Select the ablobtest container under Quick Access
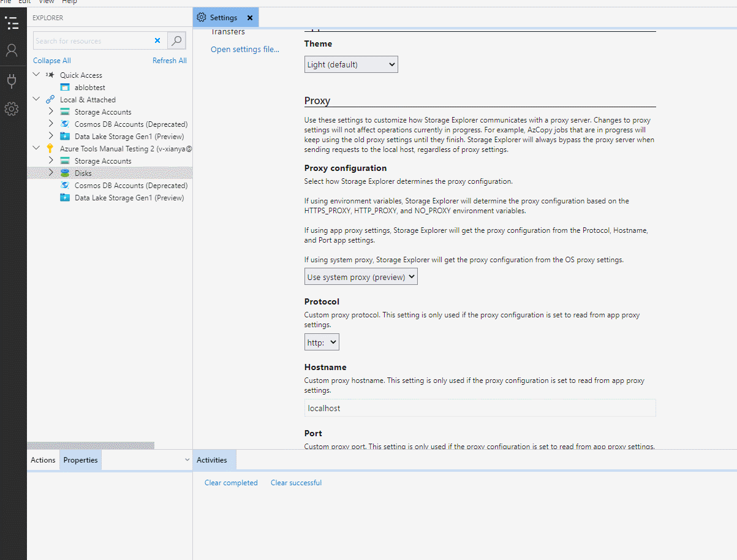Screen dimensions: 737x560 [90, 87]
